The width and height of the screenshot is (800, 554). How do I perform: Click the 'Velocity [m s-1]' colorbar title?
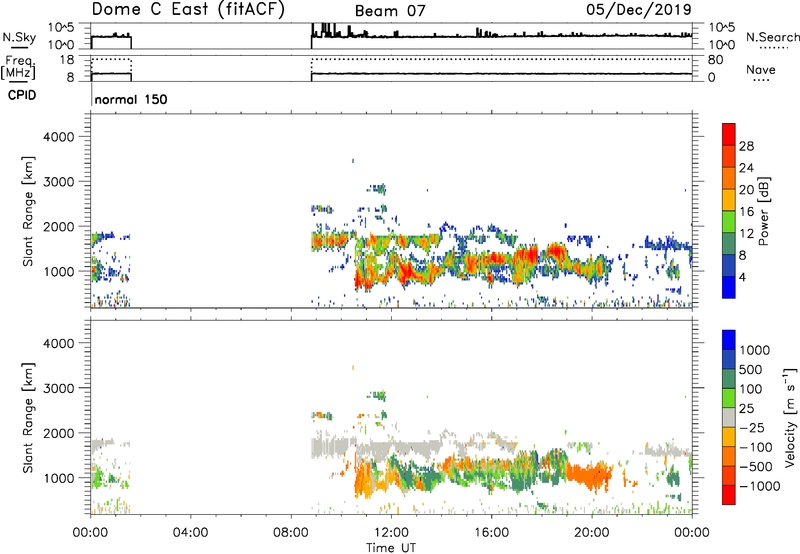click(791, 417)
